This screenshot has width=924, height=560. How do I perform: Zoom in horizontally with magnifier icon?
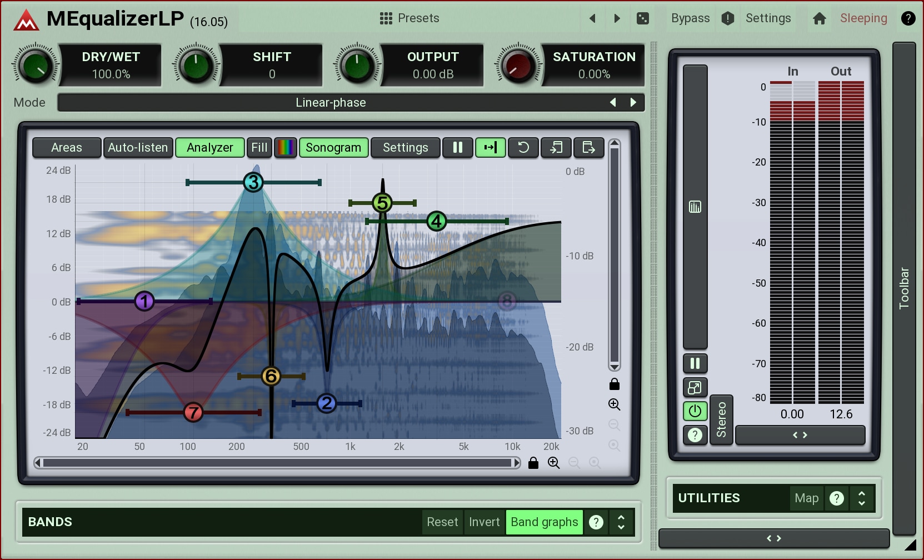(554, 463)
